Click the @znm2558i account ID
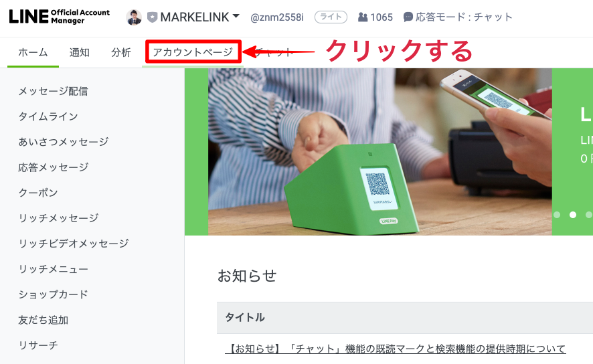The width and height of the screenshot is (593, 364). click(277, 17)
